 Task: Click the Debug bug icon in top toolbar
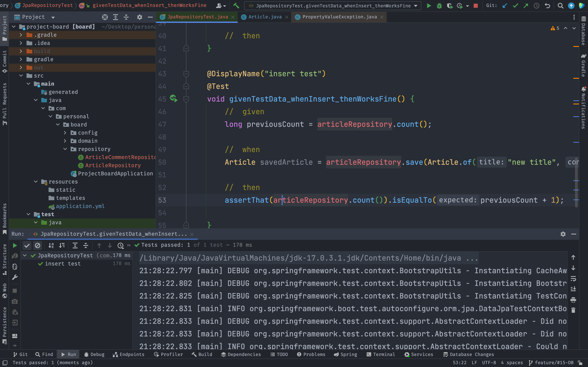coord(439,6)
